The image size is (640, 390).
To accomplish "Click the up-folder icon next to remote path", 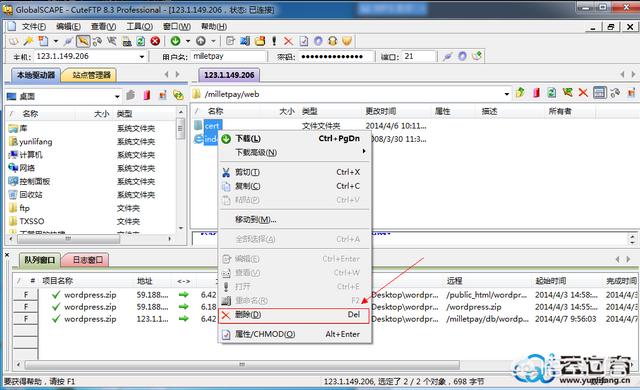I will [x=520, y=93].
